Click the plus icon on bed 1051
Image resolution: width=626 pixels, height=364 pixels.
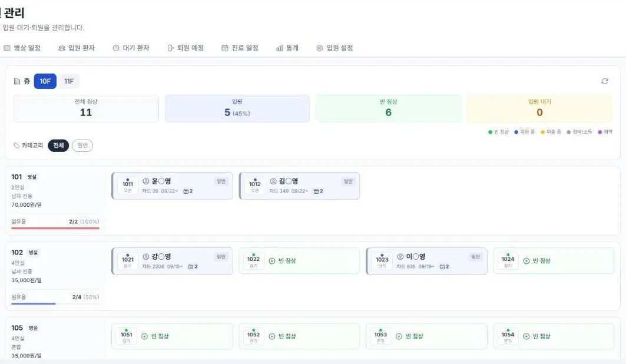[144, 336]
